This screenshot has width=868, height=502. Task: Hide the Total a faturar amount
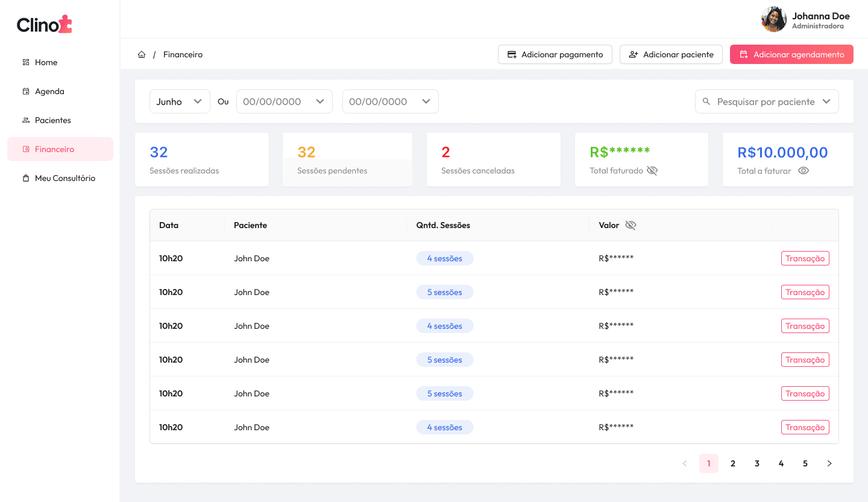click(804, 171)
